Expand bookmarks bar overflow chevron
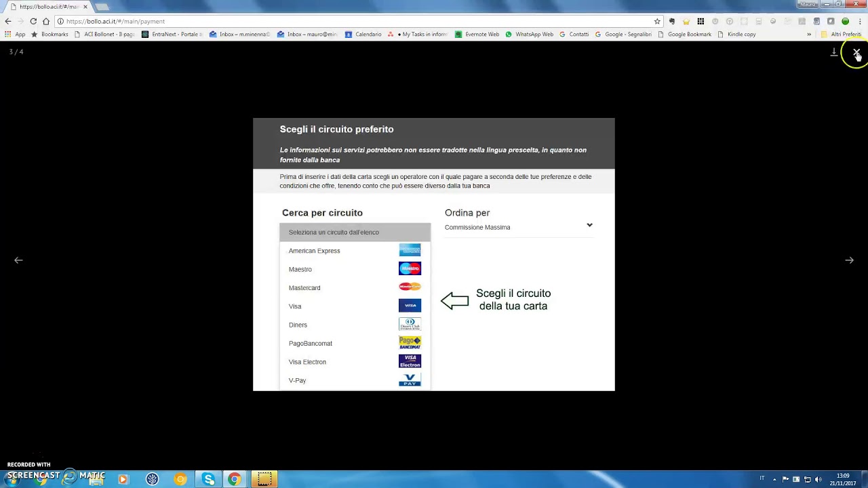Image resolution: width=868 pixels, height=488 pixels. click(809, 35)
